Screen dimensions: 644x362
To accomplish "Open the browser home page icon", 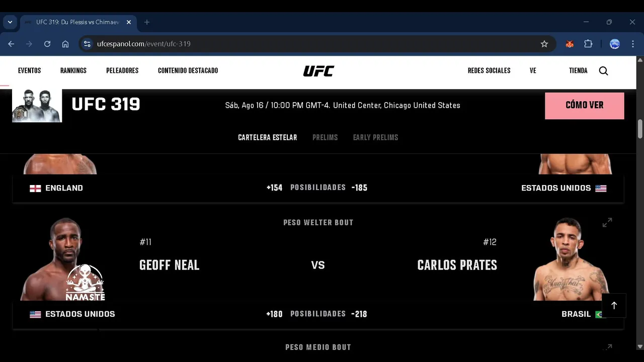I will point(65,44).
